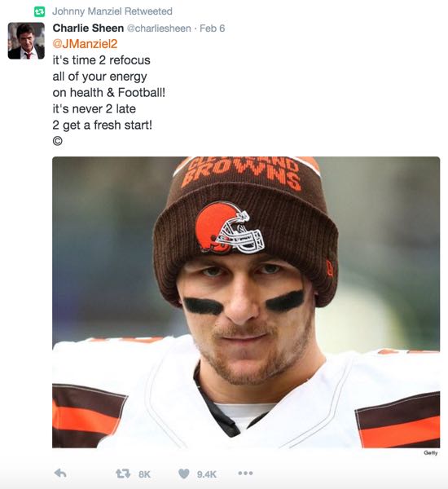Open the three-dot more options menu
The height and width of the screenshot is (489, 448).
click(245, 474)
